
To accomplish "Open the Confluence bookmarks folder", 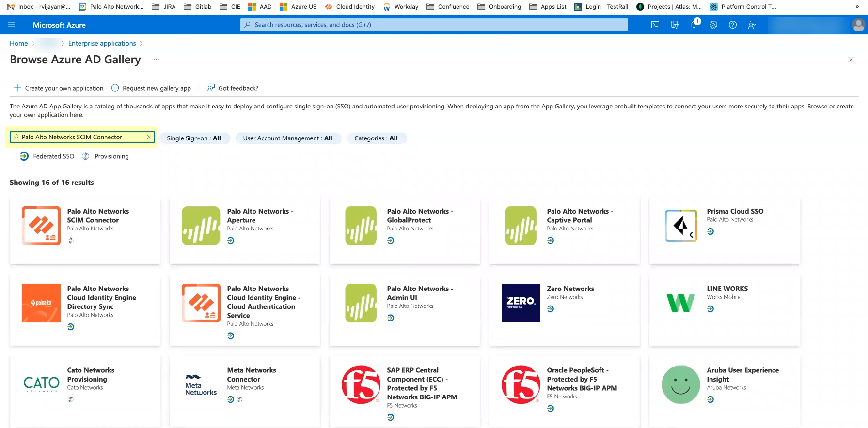I will pyautogui.click(x=448, y=7).
